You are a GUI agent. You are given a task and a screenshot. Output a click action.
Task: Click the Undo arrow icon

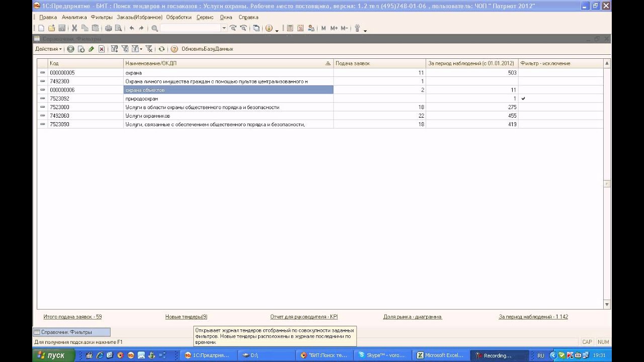[132, 28]
